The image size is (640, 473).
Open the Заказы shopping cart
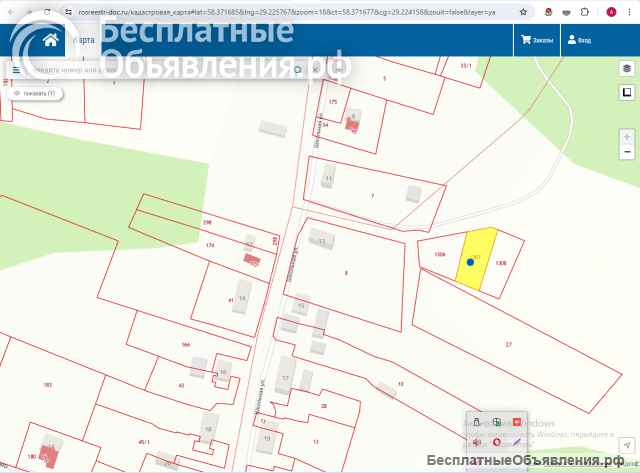(x=537, y=40)
